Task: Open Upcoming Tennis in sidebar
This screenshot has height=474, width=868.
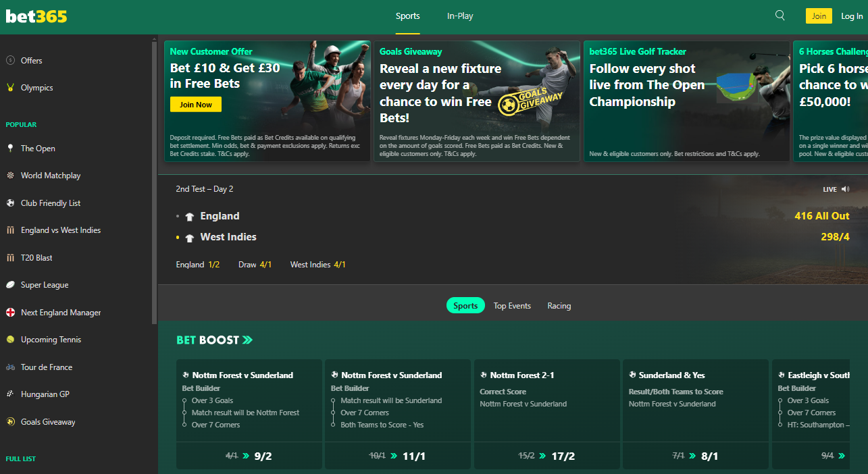Action: (51, 340)
